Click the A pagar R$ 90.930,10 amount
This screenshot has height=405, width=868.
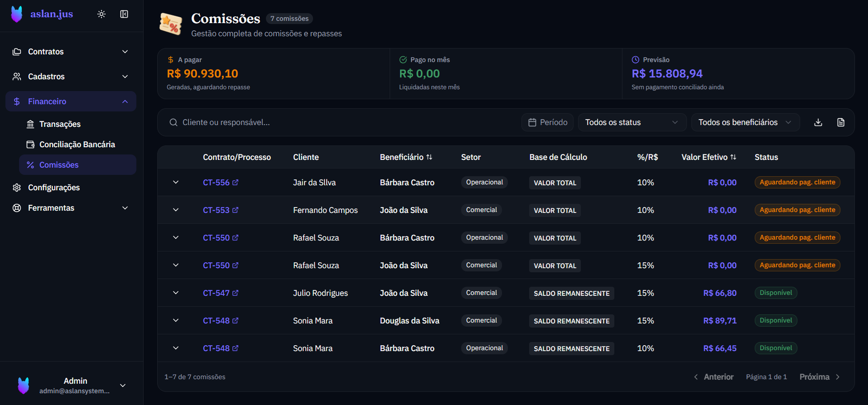point(203,73)
